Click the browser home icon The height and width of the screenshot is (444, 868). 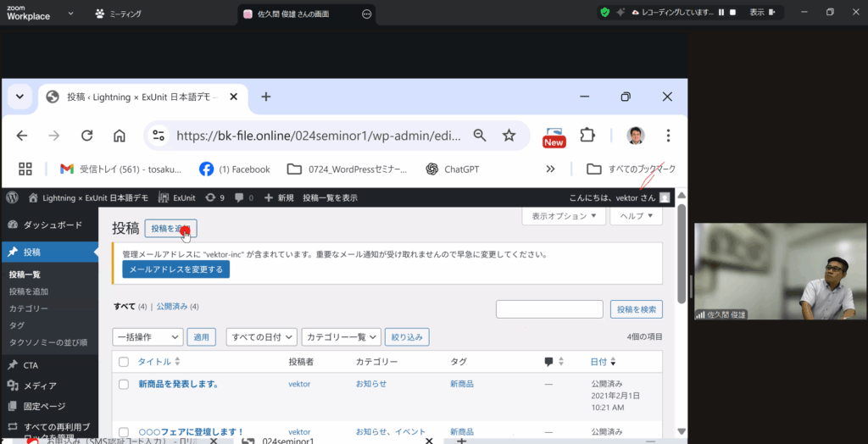click(x=120, y=136)
